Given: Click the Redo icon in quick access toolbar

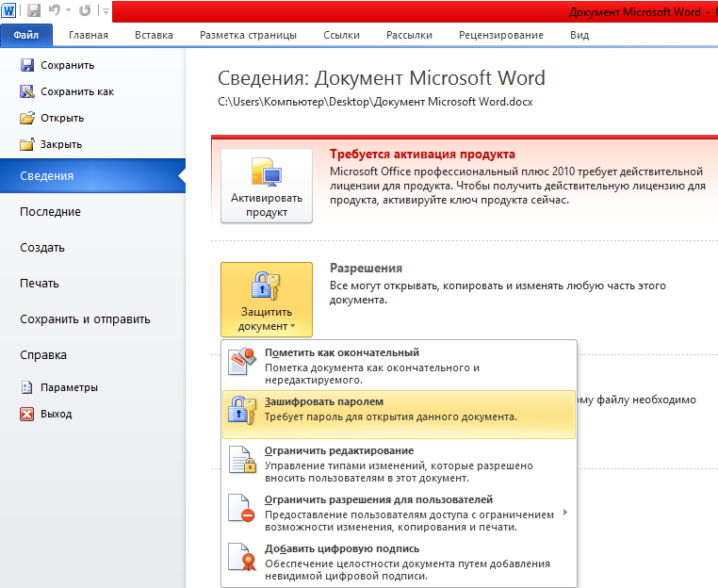Looking at the screenshot, I should (85, 12).
